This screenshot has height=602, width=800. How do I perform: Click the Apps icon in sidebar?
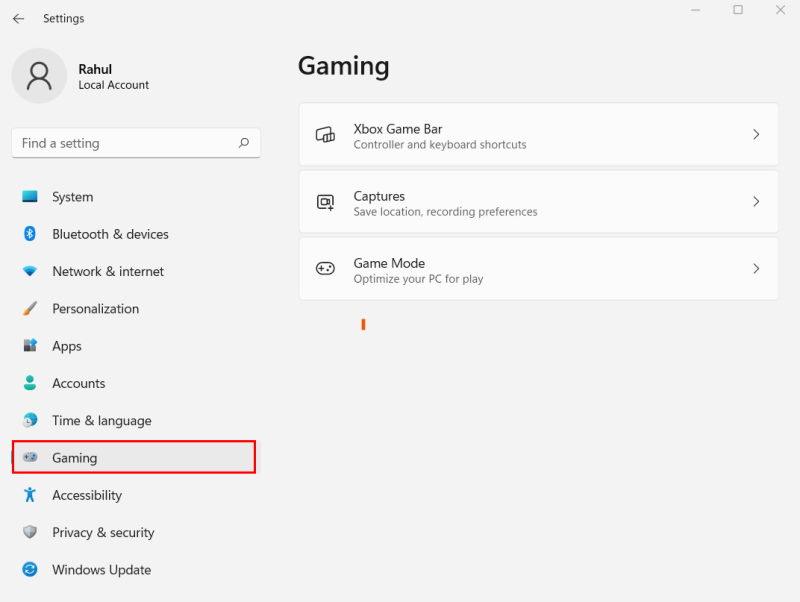(30, 345)
